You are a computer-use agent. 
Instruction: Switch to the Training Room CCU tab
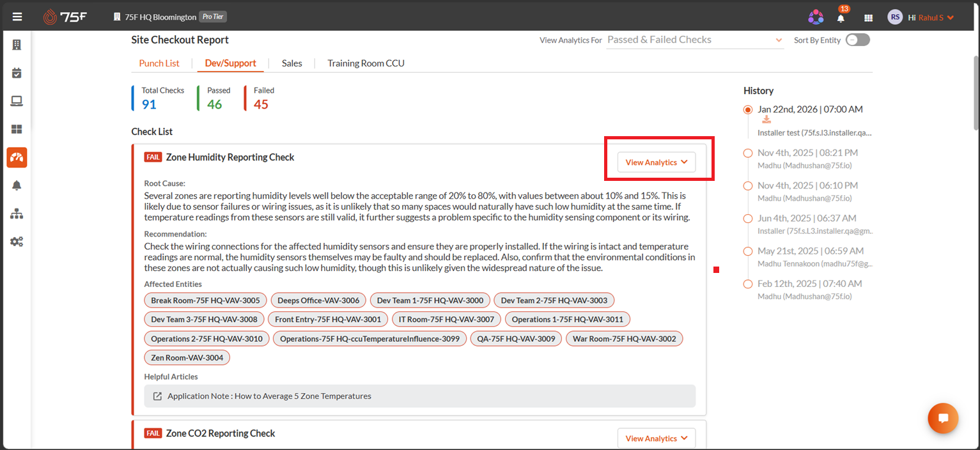click(x=366, y=63)
